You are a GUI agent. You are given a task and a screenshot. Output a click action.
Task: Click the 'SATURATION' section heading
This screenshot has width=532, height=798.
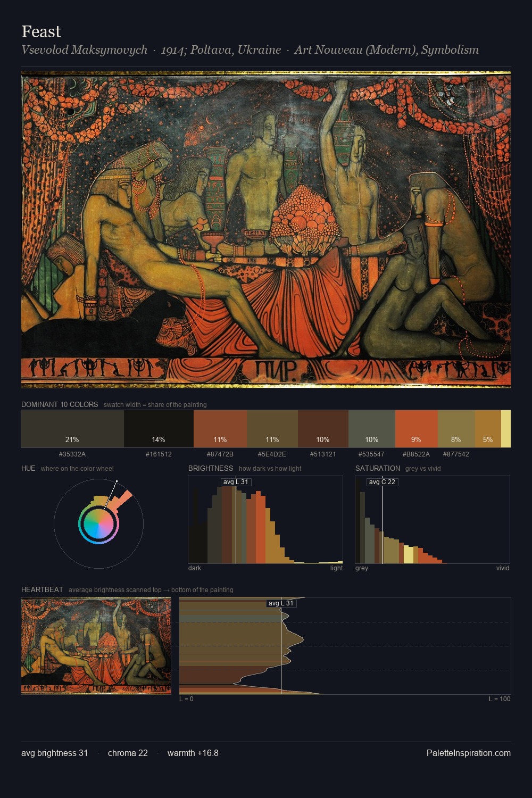(378, 468)
